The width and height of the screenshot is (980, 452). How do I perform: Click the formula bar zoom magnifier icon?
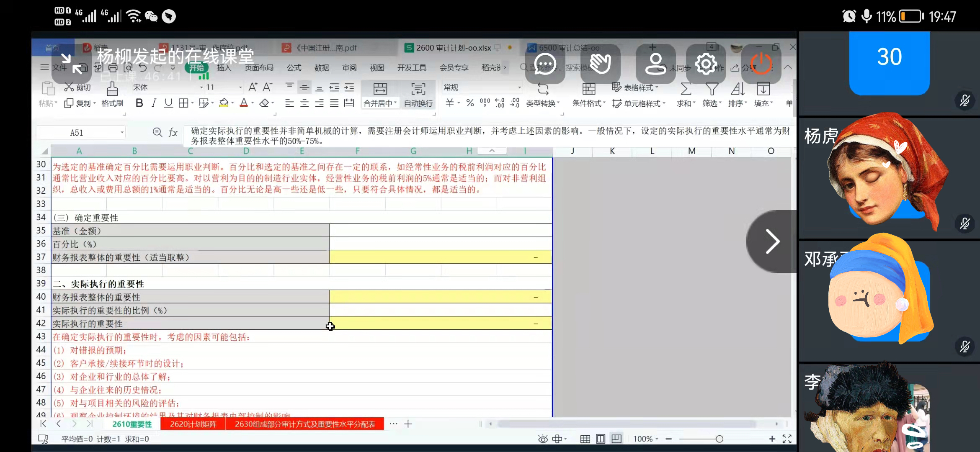(x=157, y=133)
